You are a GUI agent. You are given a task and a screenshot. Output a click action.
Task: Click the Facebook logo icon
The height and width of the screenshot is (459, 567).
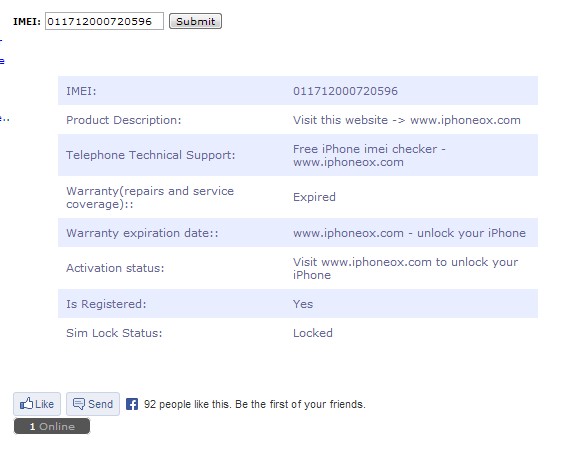(132, 404)
